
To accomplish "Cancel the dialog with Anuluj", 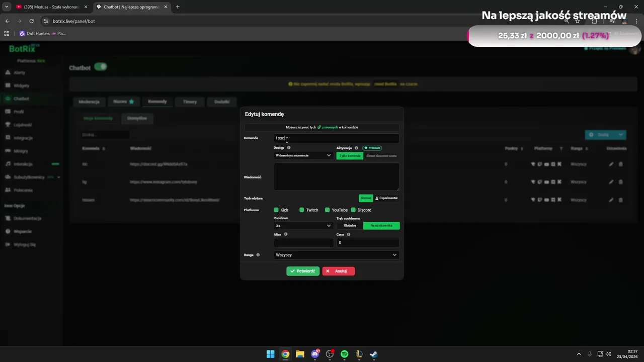I will [x=338, y=271].
